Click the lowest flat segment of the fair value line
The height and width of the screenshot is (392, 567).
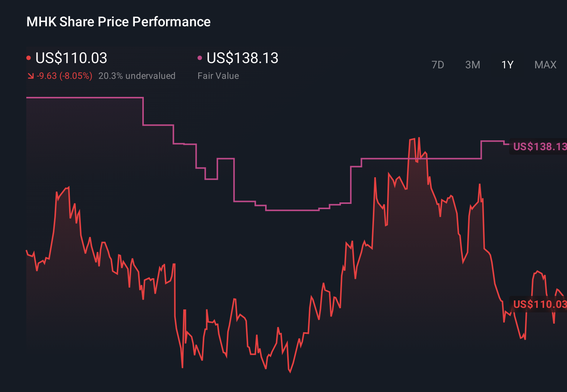[292, 210]
